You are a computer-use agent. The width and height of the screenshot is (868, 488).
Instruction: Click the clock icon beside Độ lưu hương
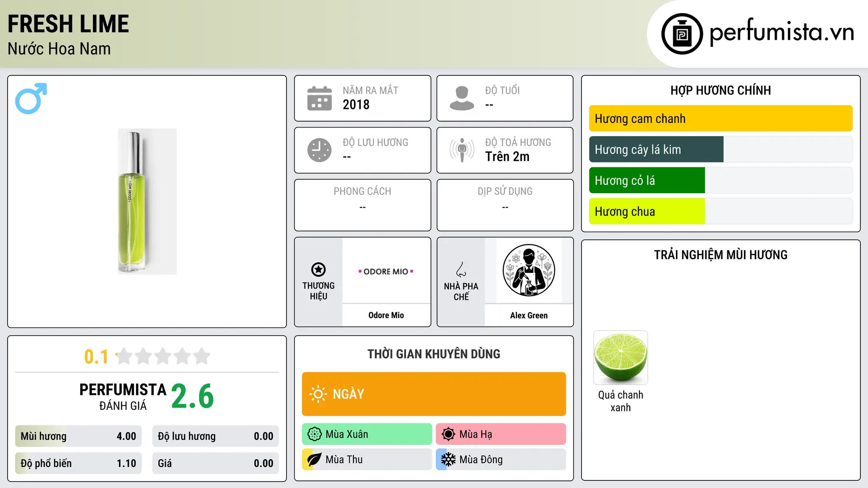click(320, 150)
